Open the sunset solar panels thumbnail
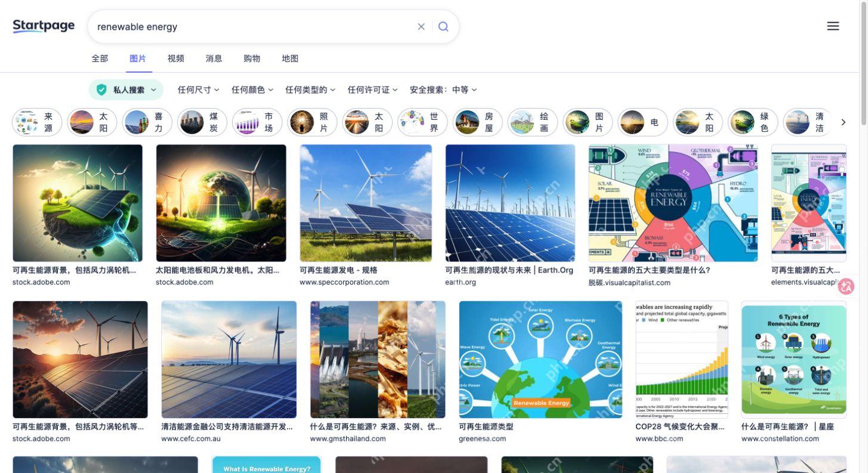The image size is (868, 473). pyautogui.click(x=80, y=359)
